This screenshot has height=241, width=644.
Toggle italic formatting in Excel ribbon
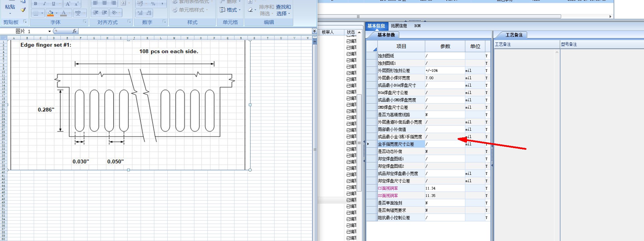point(44,4)
